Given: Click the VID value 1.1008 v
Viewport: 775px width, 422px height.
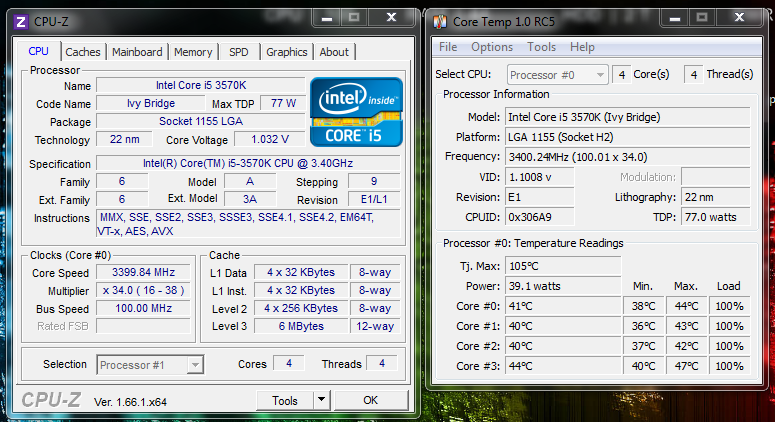Looking at the screenshot, I should point(540,177).
